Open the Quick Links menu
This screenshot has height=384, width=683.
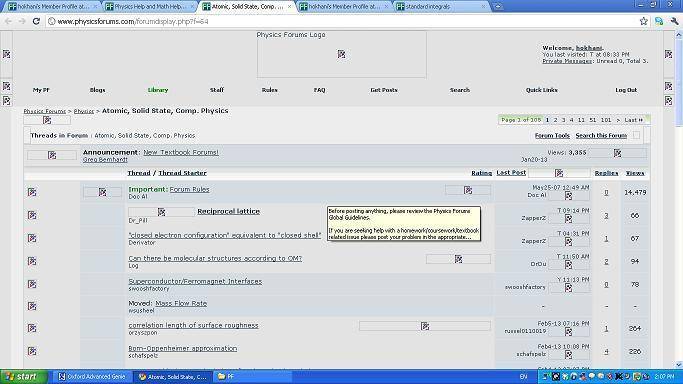pyautogui.click(x=541, y=90)
